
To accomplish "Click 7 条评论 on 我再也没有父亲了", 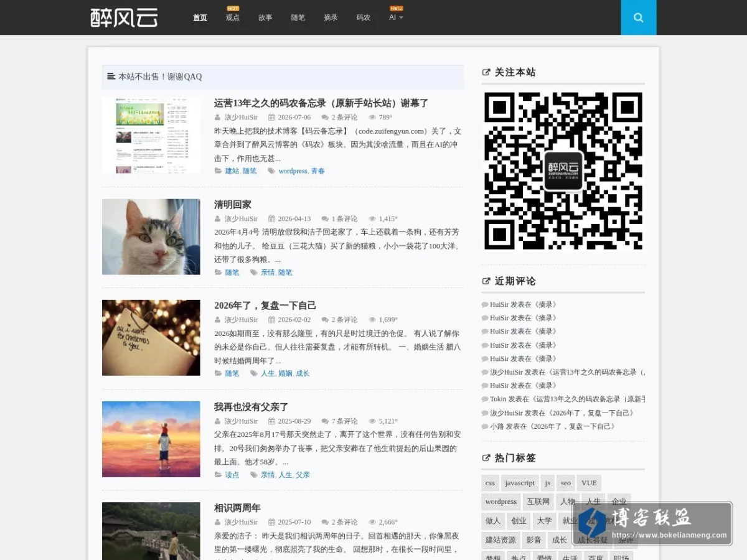I will point(345,421).
